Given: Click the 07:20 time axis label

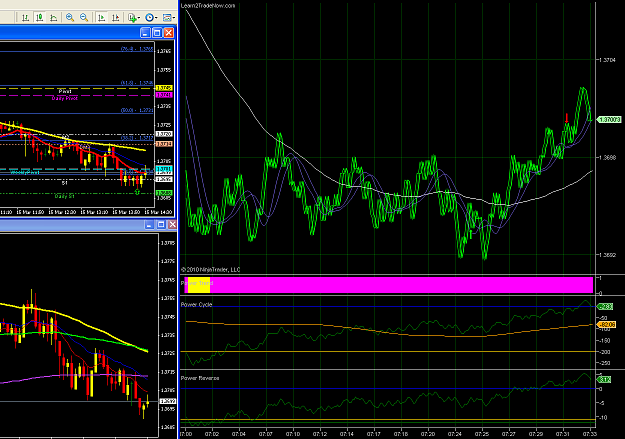Looking at the screenshot, I should tap(428, 433).
